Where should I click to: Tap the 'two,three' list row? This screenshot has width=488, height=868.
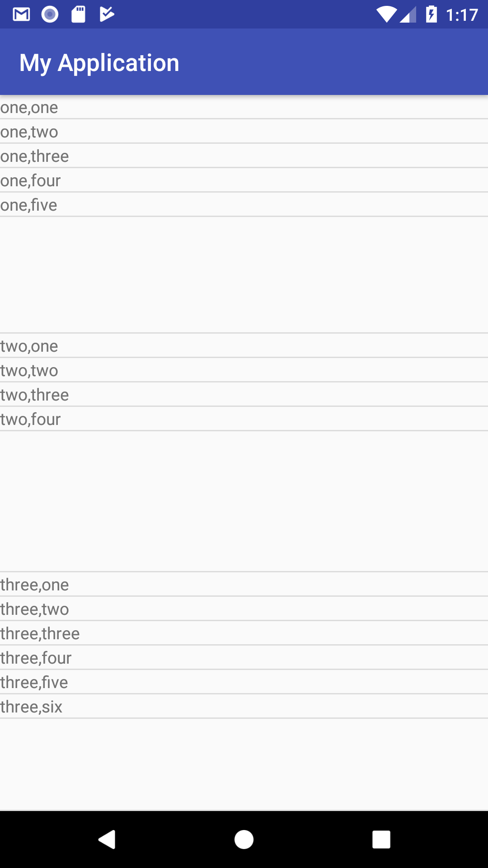[x=244, y=395]
